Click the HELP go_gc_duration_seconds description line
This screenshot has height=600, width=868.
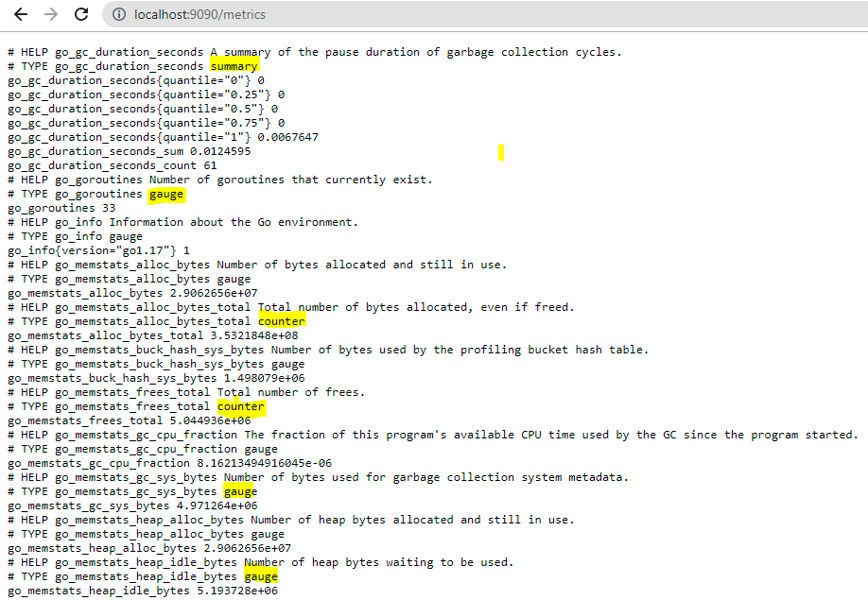click(315, 52)
